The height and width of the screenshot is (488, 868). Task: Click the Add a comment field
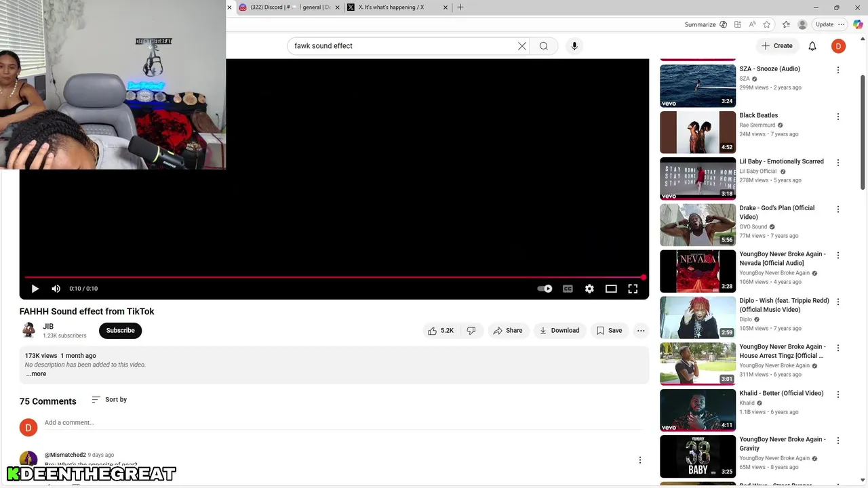(x=343, y=423)
